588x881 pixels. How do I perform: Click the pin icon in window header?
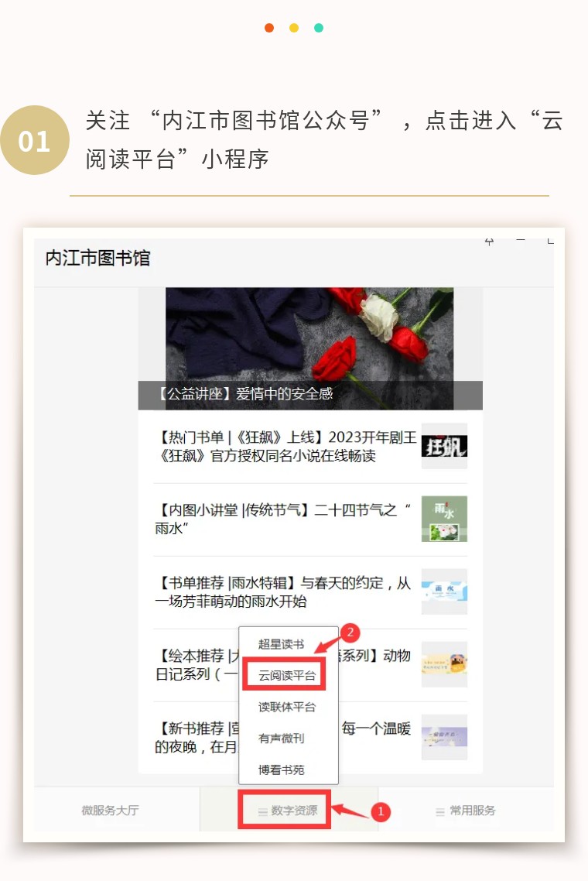pos(489,242)
